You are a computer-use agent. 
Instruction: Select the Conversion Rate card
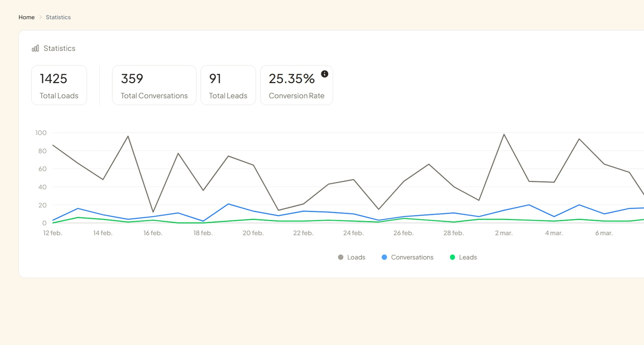click(x=296, y=87)
